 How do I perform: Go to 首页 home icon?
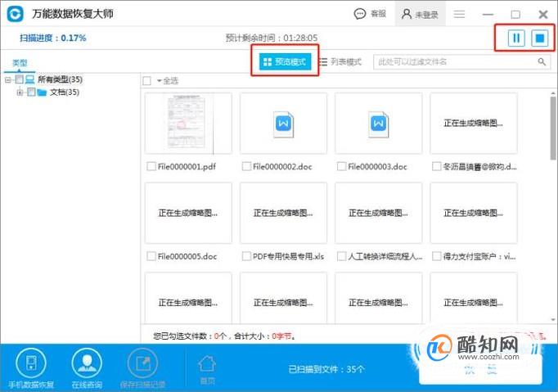pos(207,364)
